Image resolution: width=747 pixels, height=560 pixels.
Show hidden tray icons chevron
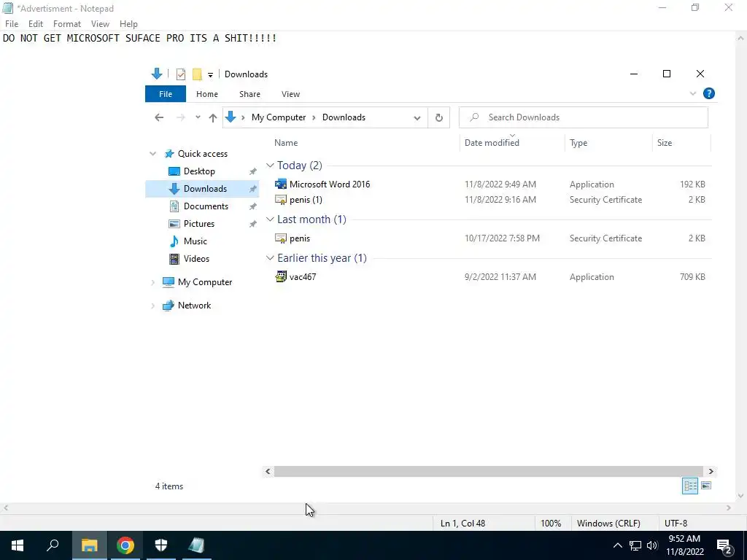click(617, 545)
